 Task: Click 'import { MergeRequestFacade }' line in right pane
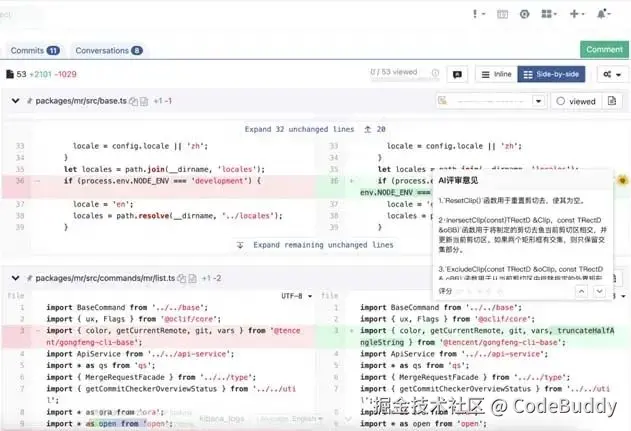(x=465, y=377)
